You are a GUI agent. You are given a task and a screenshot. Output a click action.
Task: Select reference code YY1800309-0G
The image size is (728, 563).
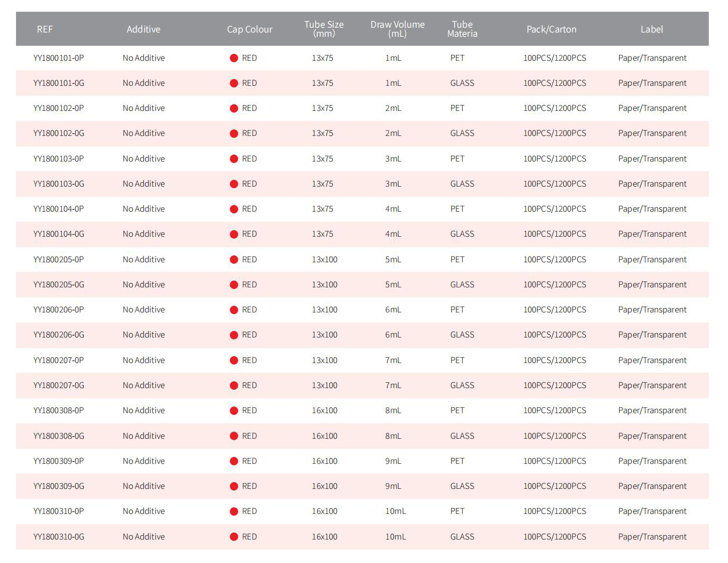coord(59,486)
